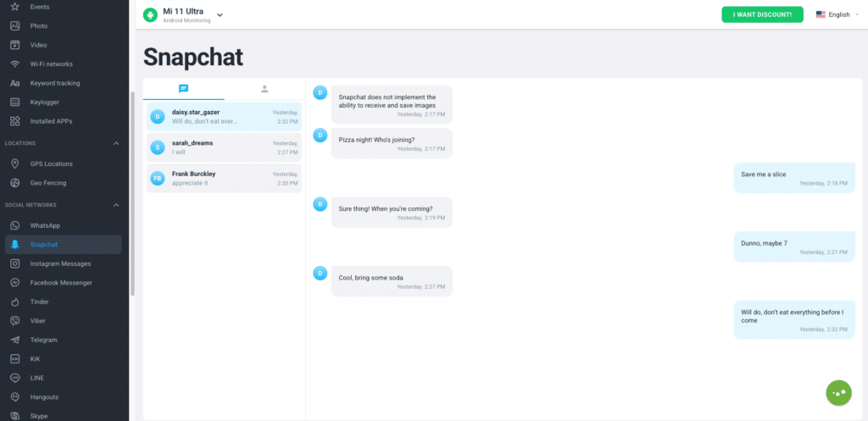Click the sidebar vertical scrollbar
The height and width of the screenshot is (421, 868).
tap(132, 193)
